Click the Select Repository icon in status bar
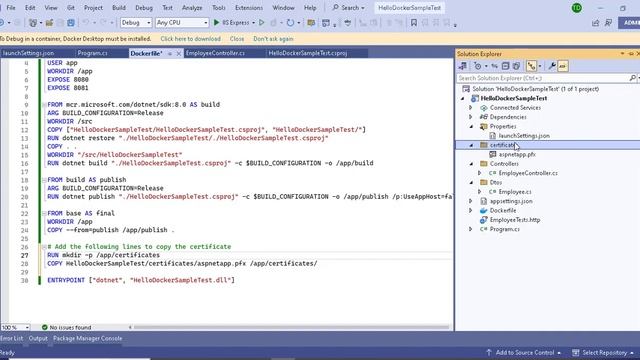The image size is (640, 360). (x=576, y=352)
